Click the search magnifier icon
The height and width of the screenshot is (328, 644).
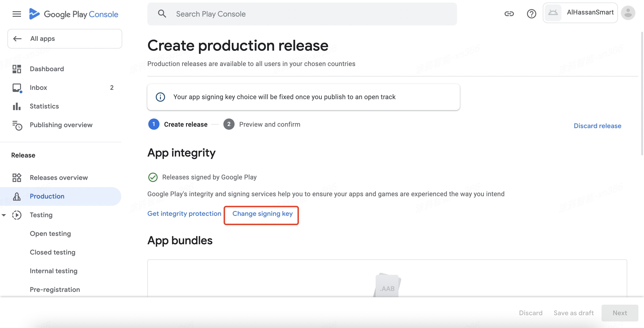coord(162,14)
